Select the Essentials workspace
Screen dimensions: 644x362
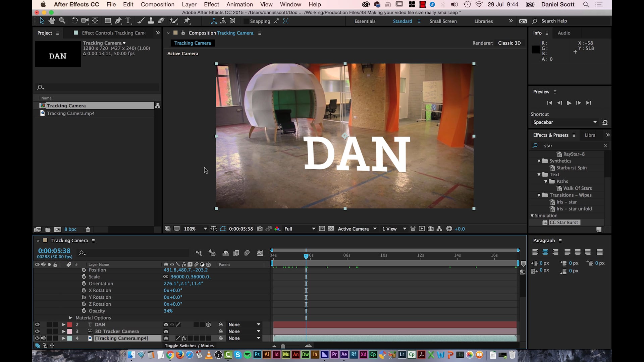point(365,21)
